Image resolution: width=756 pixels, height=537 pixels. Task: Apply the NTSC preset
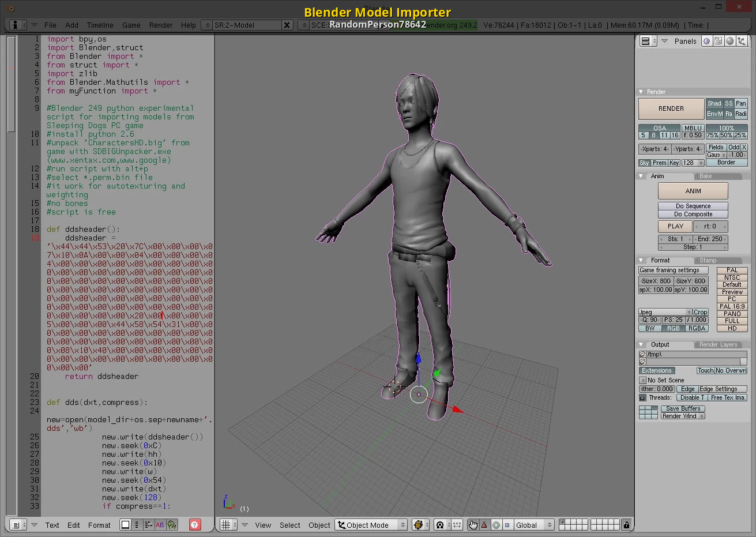[x=732, y=277]
